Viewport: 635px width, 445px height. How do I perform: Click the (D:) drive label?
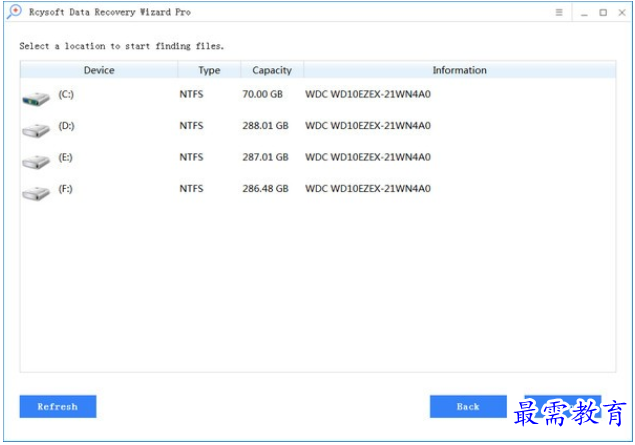pyautogui.click(x=66, y=126)
